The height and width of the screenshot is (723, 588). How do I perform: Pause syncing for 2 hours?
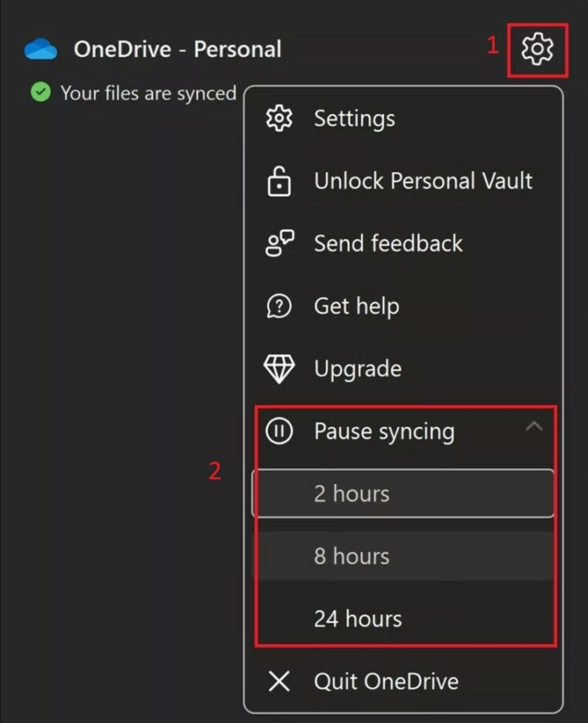[x=404, y=493]
